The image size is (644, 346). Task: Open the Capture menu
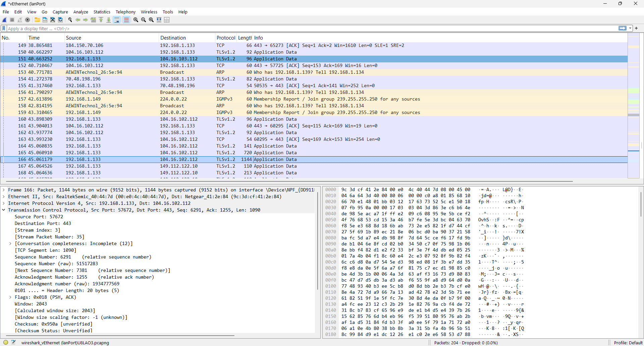click(x=60, y=12)
